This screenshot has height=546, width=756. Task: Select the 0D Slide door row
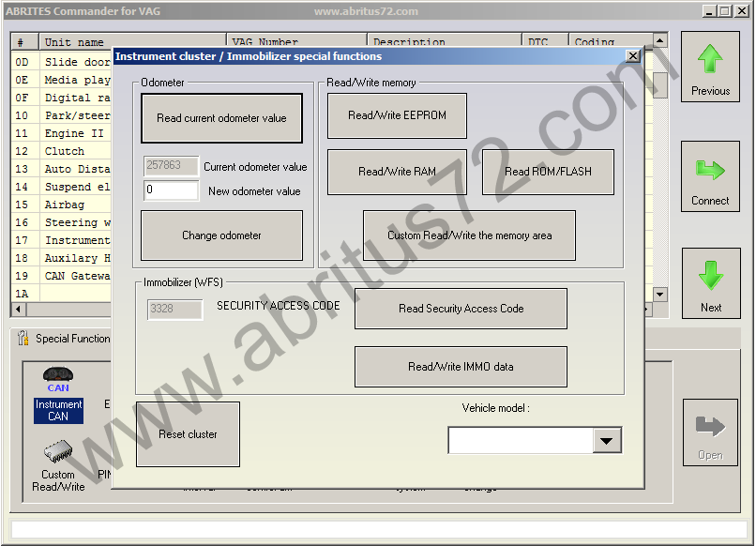[62, 62]
